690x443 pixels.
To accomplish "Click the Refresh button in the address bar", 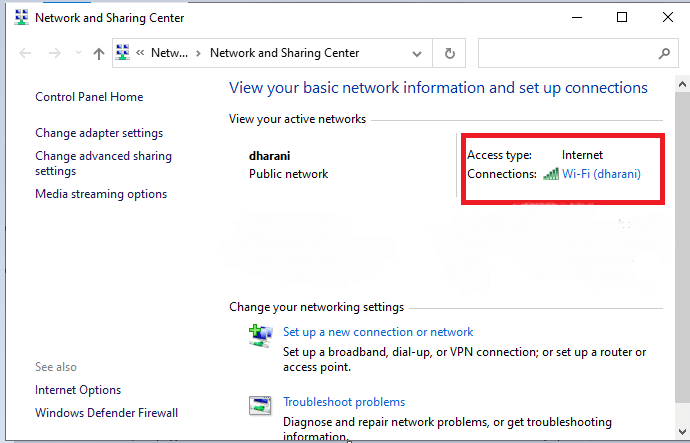I will [450, 53].
